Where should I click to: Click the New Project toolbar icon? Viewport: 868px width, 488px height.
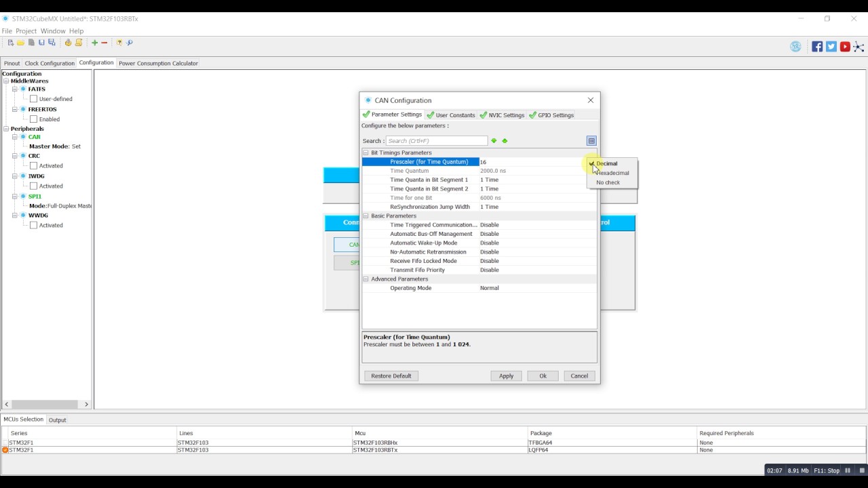click(x=10, y=43)
